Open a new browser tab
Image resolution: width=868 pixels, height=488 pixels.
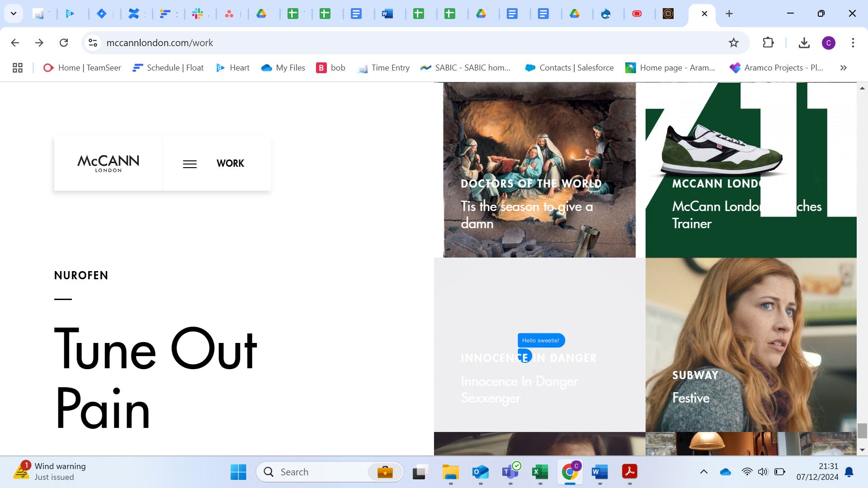729,14
